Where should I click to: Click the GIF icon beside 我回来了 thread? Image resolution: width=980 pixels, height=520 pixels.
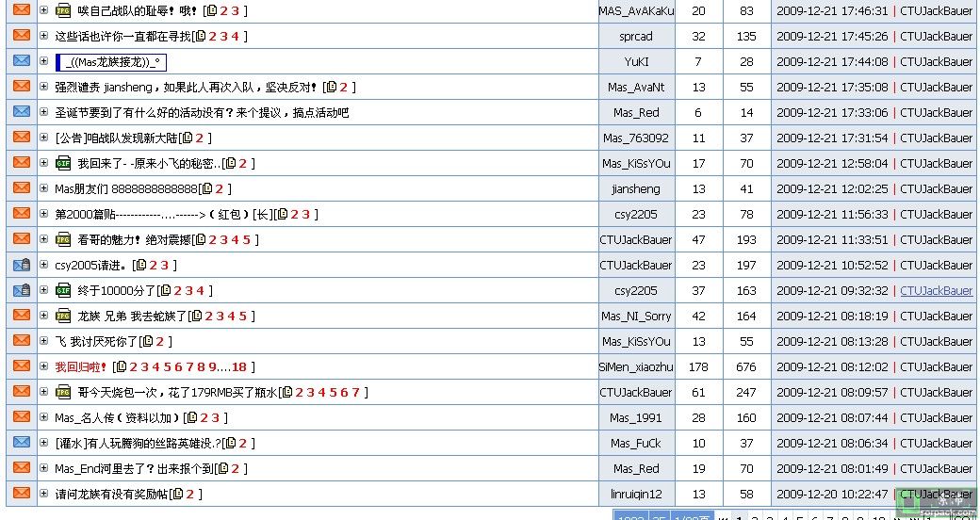(63, 164)
